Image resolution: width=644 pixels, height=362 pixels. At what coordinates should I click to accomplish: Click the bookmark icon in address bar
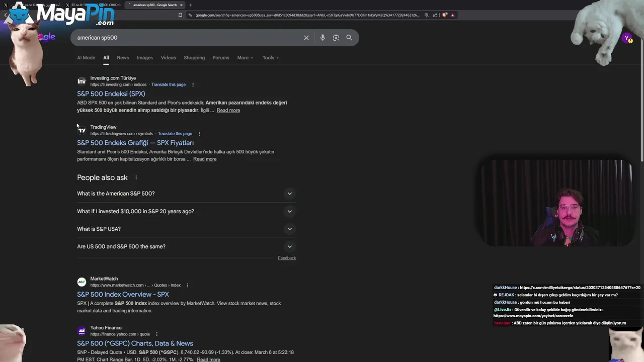tap(180, 15)
